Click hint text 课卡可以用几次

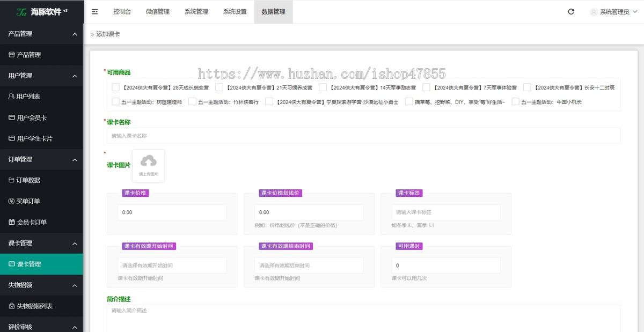pos(409,278)
